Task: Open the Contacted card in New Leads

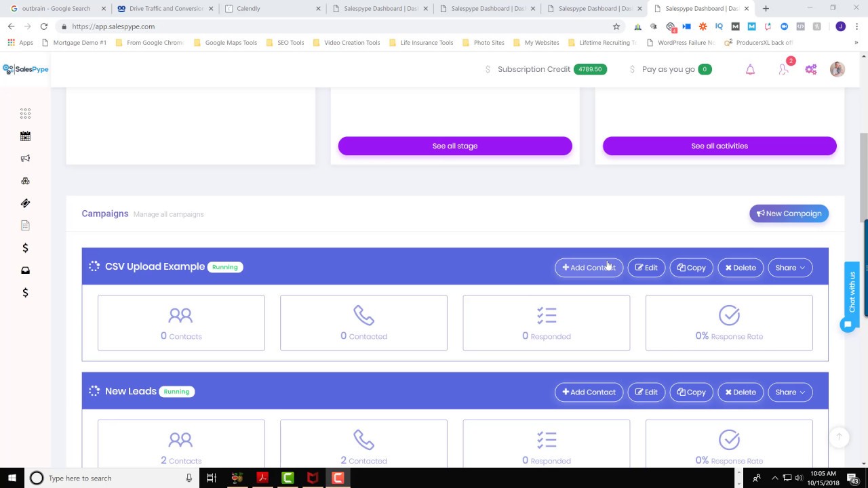Action: [x=363, y=443]
